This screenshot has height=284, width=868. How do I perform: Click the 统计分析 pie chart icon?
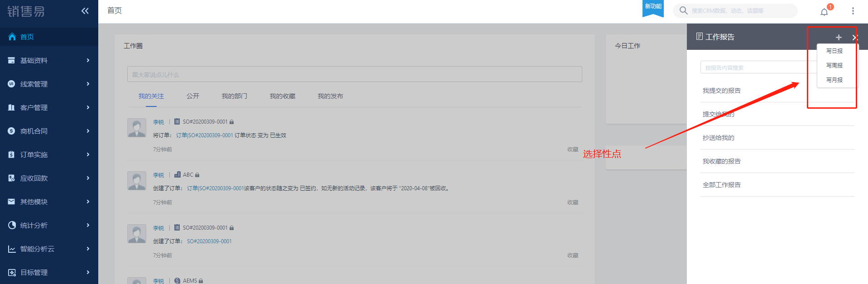(12, 225)
